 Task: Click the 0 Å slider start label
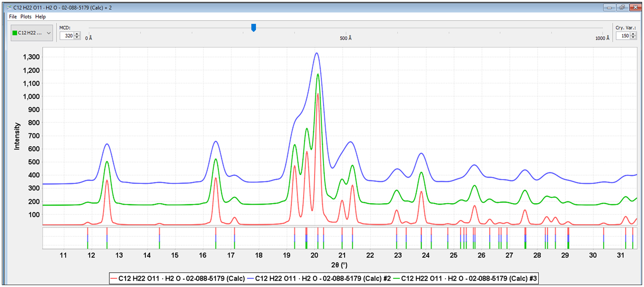point(89,38)
